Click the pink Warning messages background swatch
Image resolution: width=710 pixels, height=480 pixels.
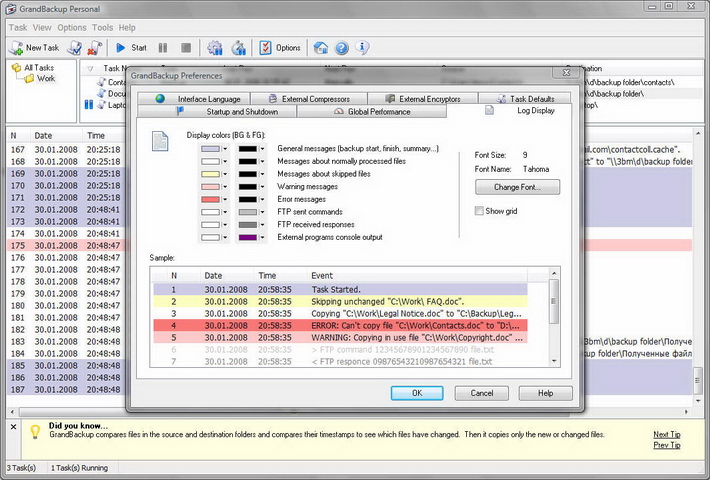point(210,187)
